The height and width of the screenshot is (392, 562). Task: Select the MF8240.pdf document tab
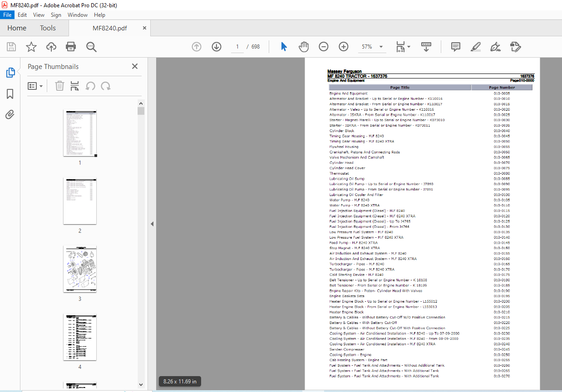click(x=110, y=28)
